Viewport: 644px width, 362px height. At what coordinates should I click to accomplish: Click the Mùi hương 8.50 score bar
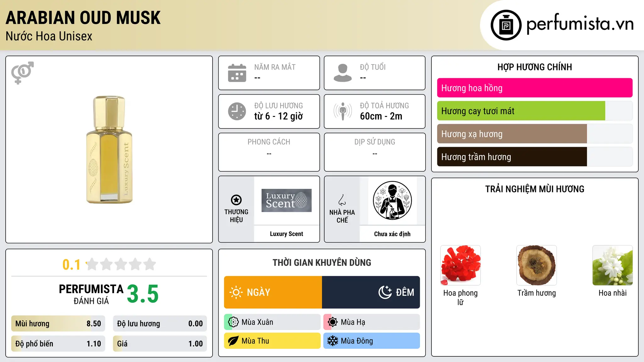(x=58, y=324)
